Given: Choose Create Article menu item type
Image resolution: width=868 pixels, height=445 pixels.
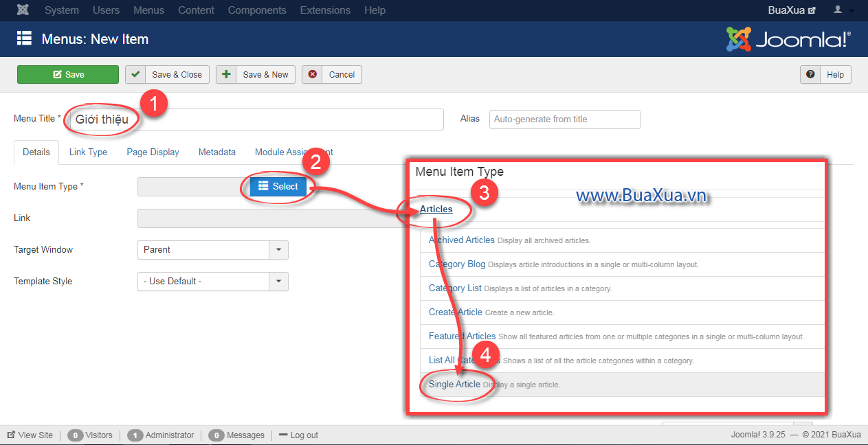Looking at the screenshot, I should coord(456,312).
